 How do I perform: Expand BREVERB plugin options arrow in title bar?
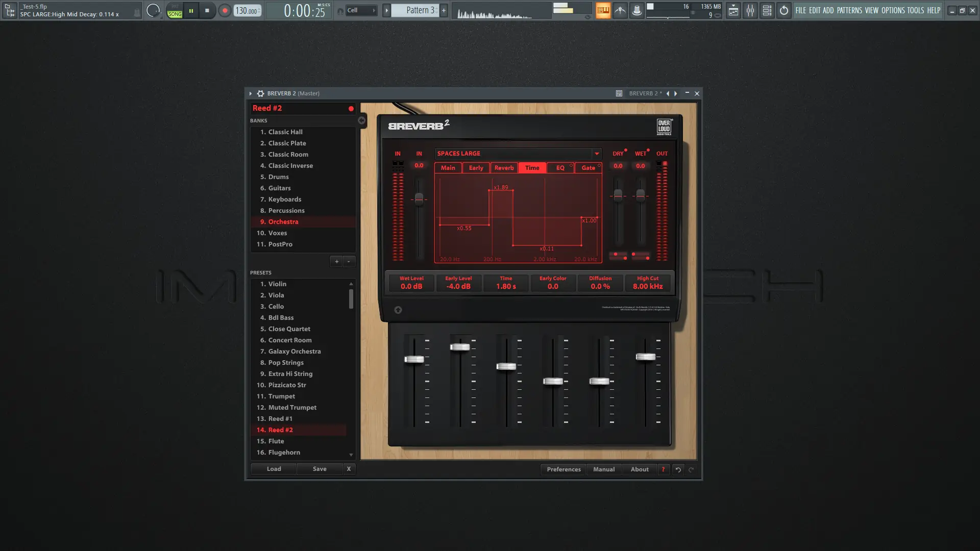click(251, 93)
